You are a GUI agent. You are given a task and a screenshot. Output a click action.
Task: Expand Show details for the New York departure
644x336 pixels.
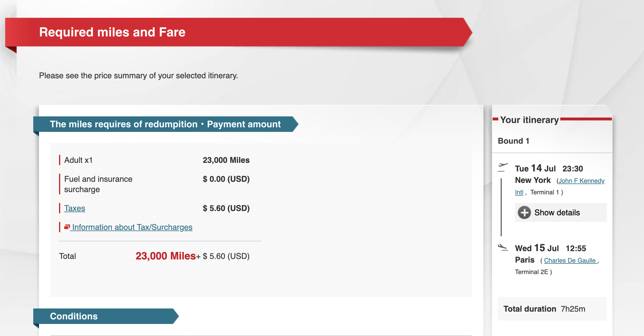point(557,212)
